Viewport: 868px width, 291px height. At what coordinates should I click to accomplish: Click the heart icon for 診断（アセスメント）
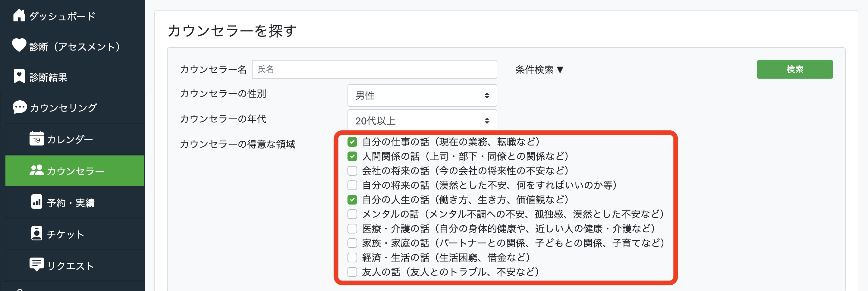[x=19, y=45]
